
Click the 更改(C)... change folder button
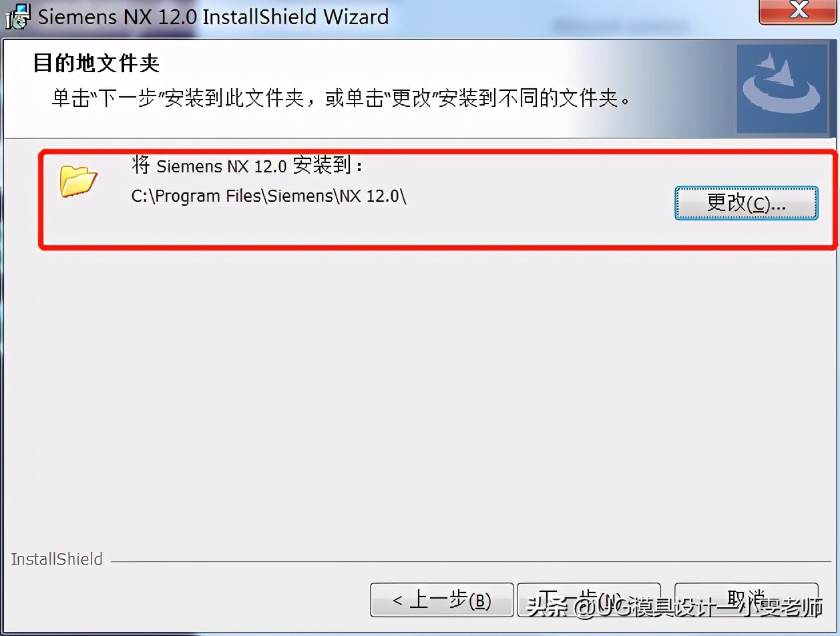[x=747, y=202]
